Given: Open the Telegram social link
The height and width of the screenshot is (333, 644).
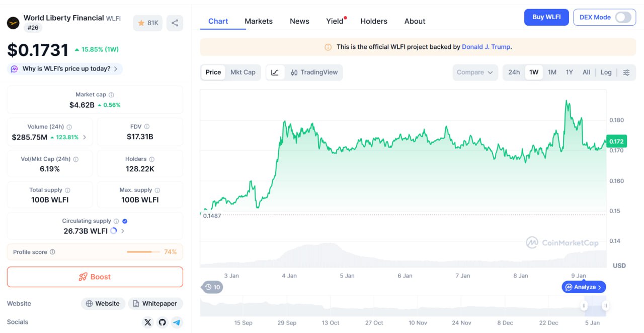Looking at the screenshot, I should [x=176, y=322].
